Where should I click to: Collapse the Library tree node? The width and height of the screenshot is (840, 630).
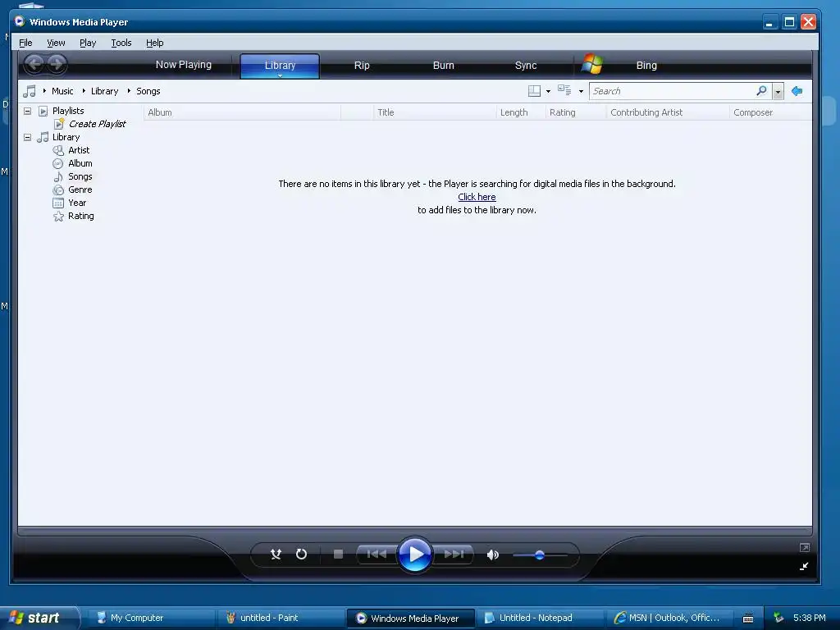(x=27, y=137)
